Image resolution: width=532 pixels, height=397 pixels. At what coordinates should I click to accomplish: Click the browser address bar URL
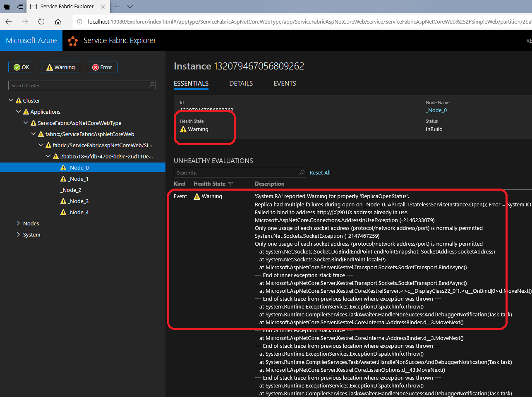click(x=309, y=22)
